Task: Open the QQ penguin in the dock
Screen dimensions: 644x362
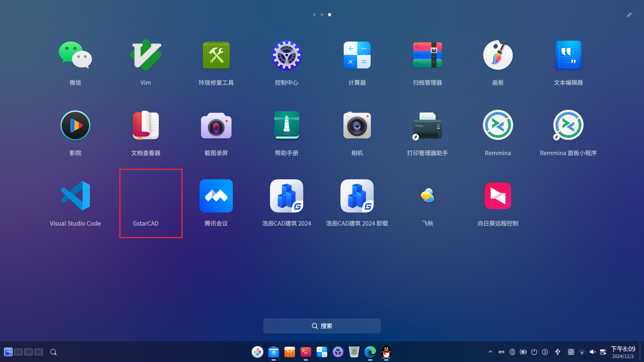Action: [386, 352]
